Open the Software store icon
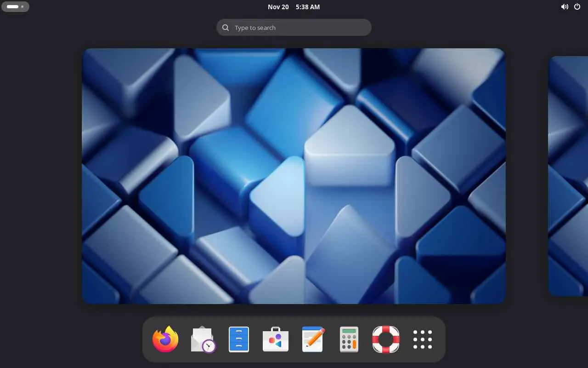588x368 pixels. pos(276,339)
